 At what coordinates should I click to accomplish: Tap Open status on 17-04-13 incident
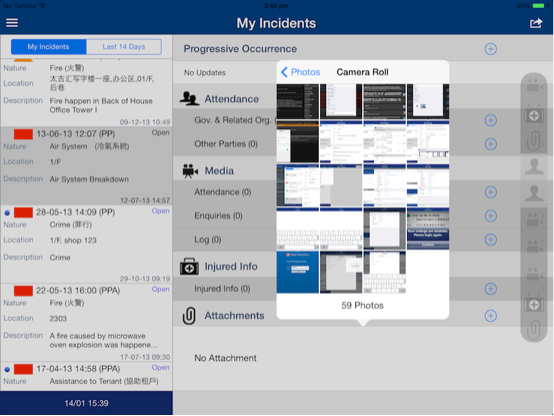click(x=160, y=368)
